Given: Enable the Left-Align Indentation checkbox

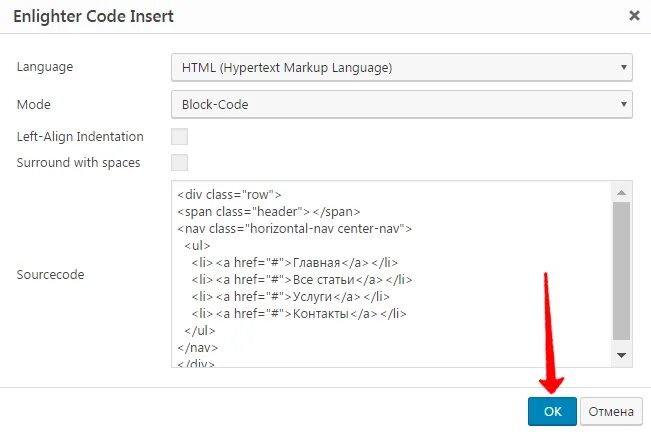Looking at the screenshot, I should [180, 137].
